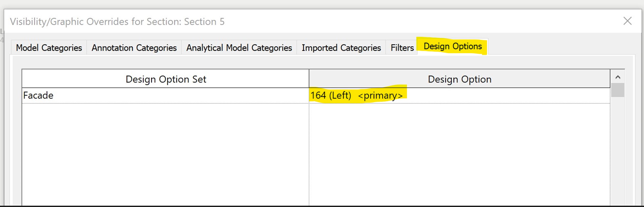View the Imported Categories tab
The image size is (644, 207).
pos(341,48)
